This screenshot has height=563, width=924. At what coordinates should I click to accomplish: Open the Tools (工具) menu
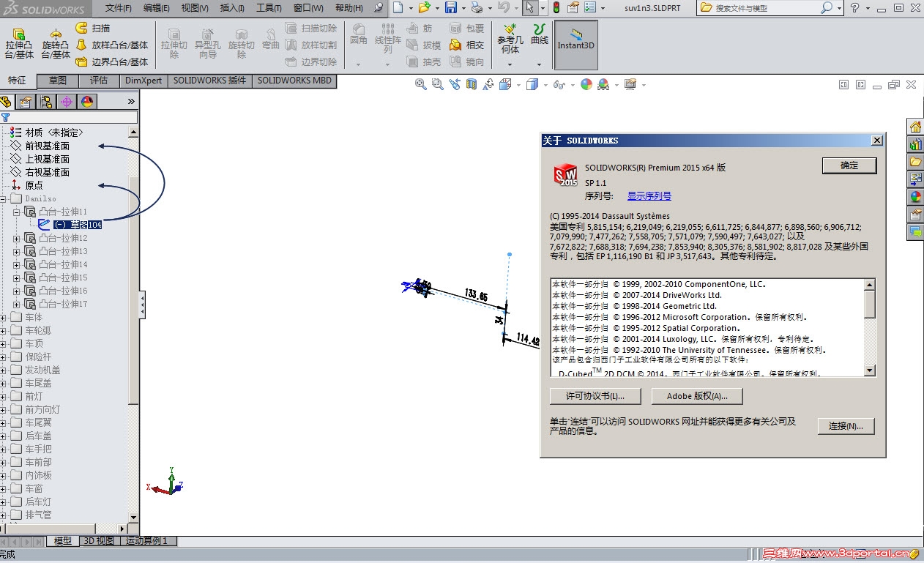[x=269, y=8]
